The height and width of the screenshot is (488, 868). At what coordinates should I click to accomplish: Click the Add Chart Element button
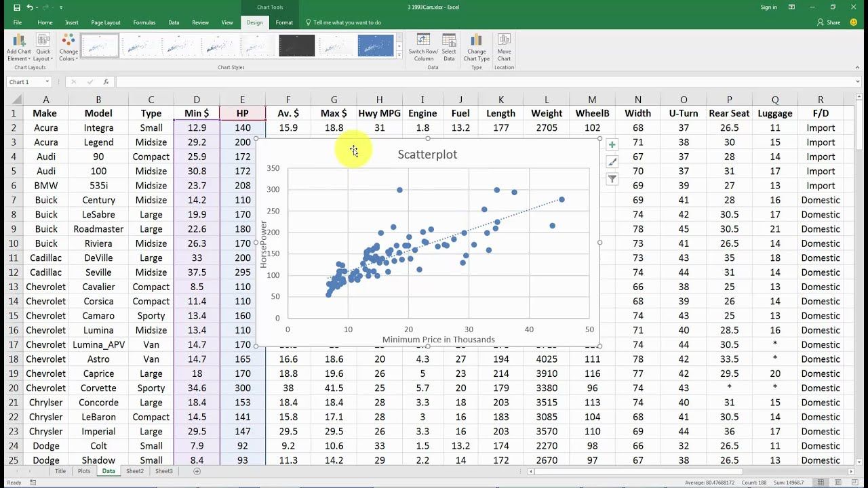pyautogui.click(x=18, y=46)
